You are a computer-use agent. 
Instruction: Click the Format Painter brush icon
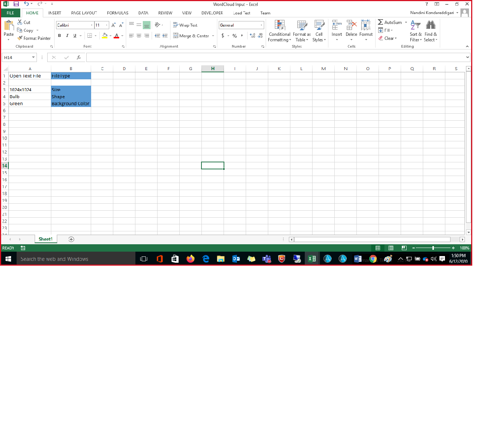coord(20,38)
